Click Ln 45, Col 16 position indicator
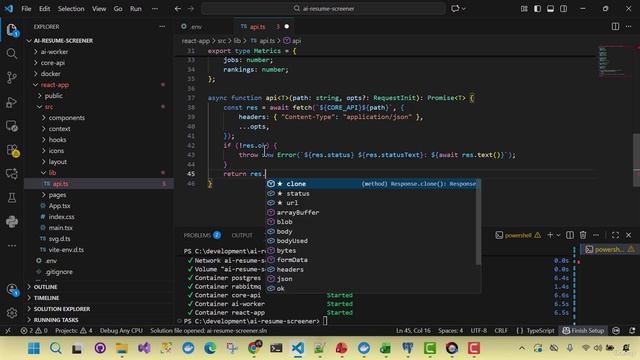This screenshot has width=640, height=360. click(413, 331)
